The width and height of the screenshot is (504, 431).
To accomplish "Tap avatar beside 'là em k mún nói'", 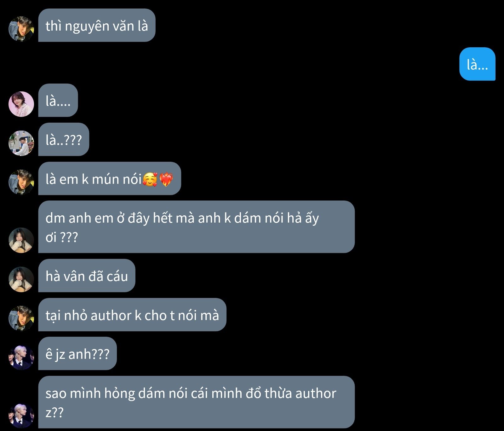I will tap(21, 182).
